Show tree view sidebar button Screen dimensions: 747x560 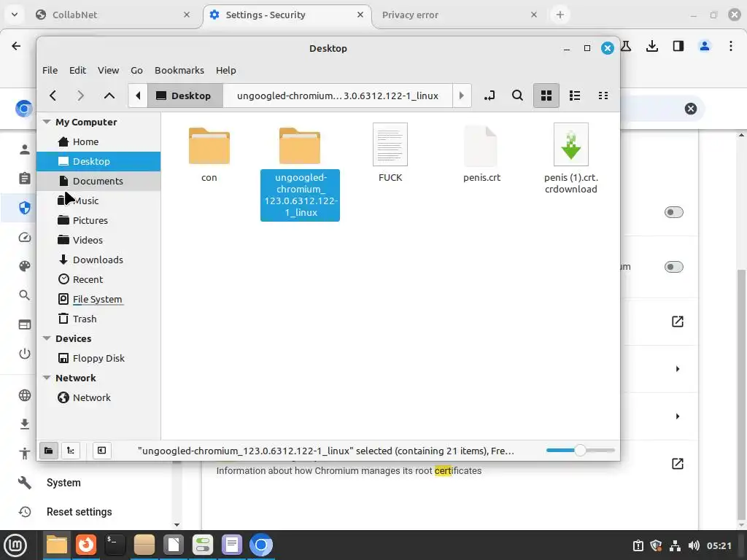71,451
